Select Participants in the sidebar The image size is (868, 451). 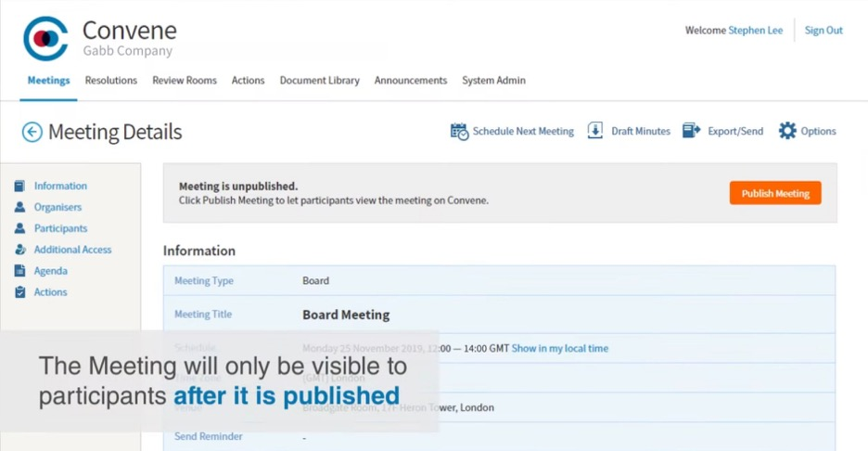60,228
